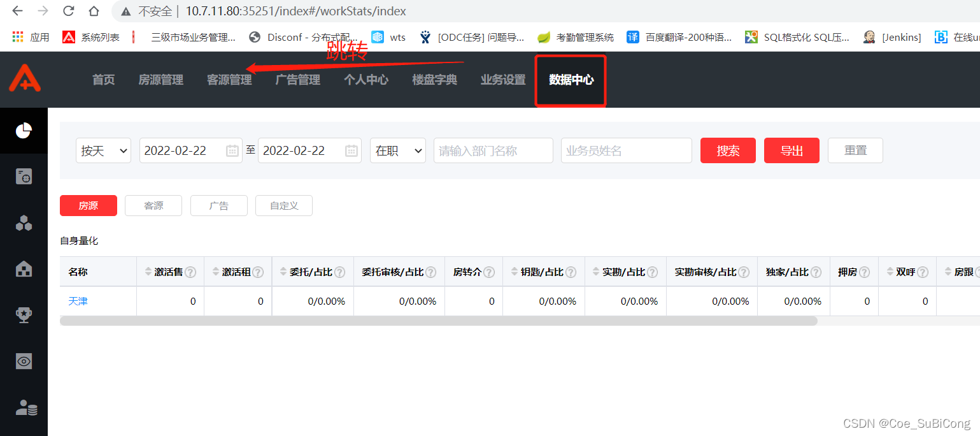The width and height of the screenshot is (980, 436).
Task: Open the 个人中心 menu
Action: click(x=366, y=80)
